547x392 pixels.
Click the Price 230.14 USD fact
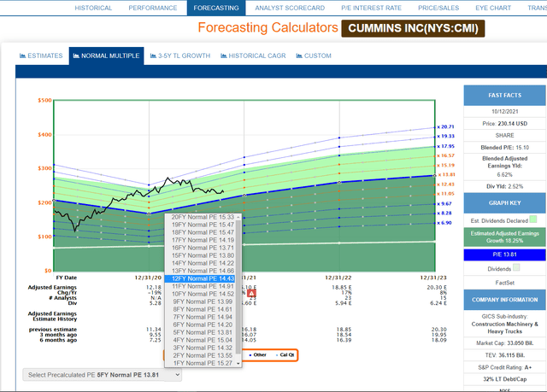[504, 124]
